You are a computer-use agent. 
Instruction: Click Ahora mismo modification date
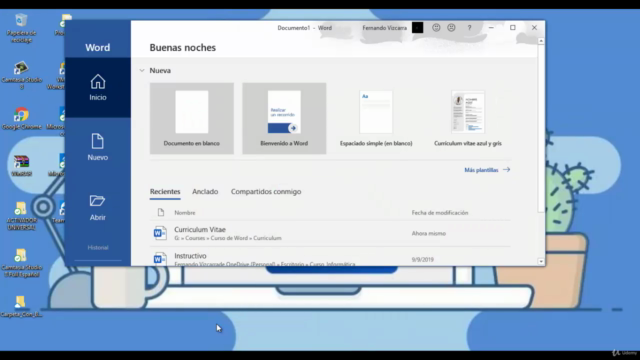click(429, 233)
